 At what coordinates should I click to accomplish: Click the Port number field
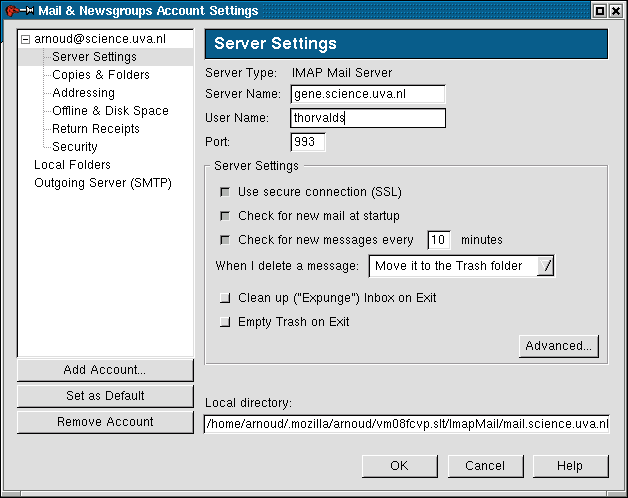pos(308,142)
